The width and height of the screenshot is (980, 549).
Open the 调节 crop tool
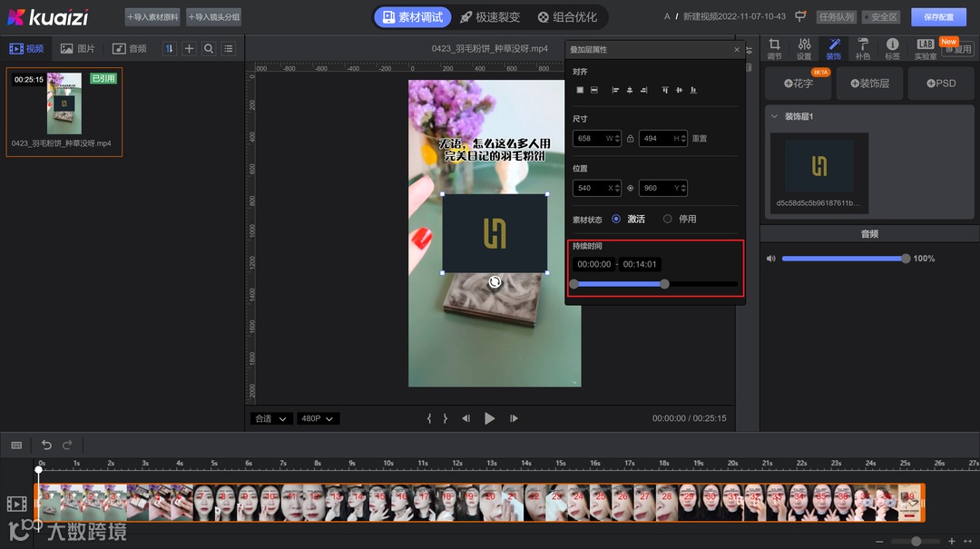pos(774,49)
